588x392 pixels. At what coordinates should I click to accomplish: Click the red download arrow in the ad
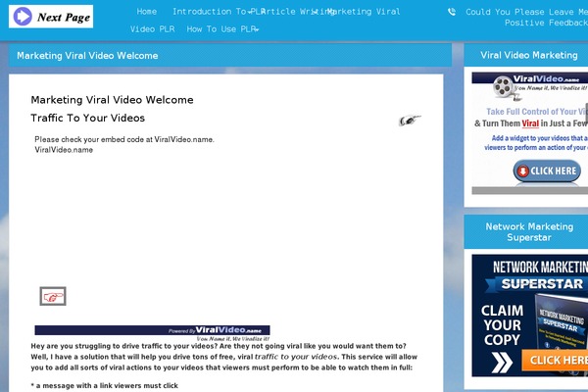tap(522, 171)
